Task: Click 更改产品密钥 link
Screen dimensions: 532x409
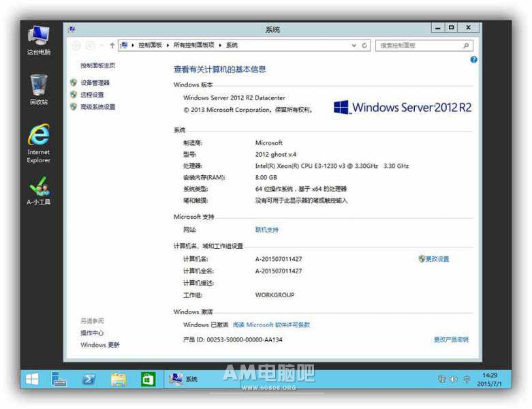Action: [451, 339]
